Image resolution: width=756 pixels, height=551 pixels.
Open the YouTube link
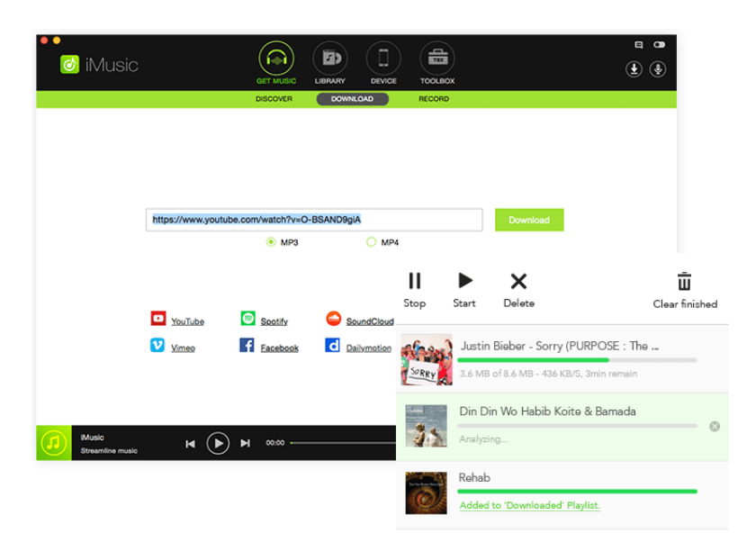click(187, 321)
